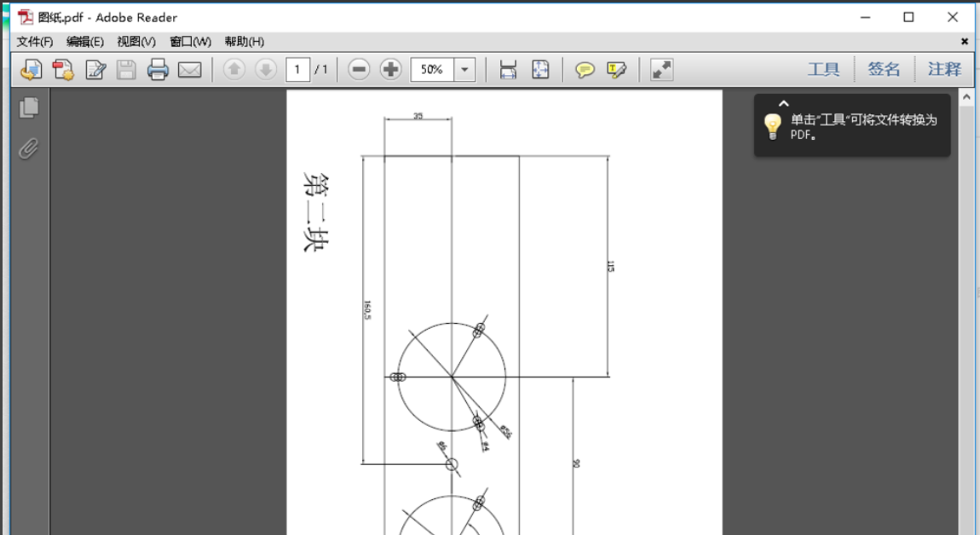Open a file using the Open icon

(32, 69)
